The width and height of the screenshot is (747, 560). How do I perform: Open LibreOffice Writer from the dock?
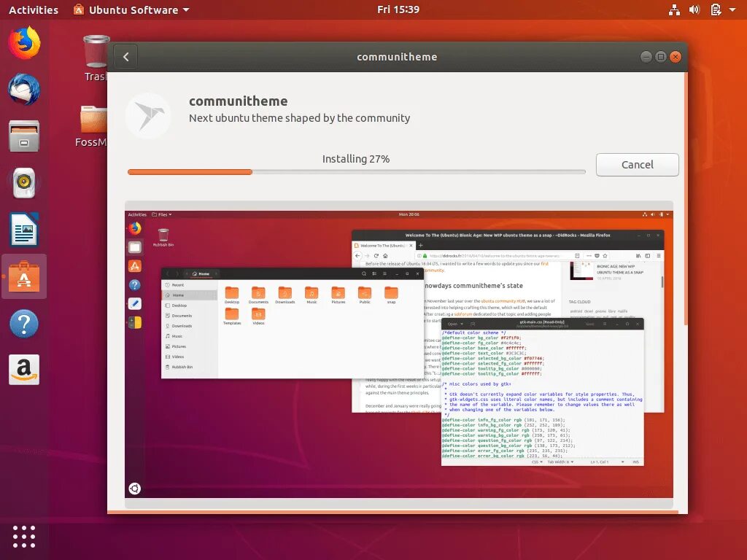pos(24,229)
